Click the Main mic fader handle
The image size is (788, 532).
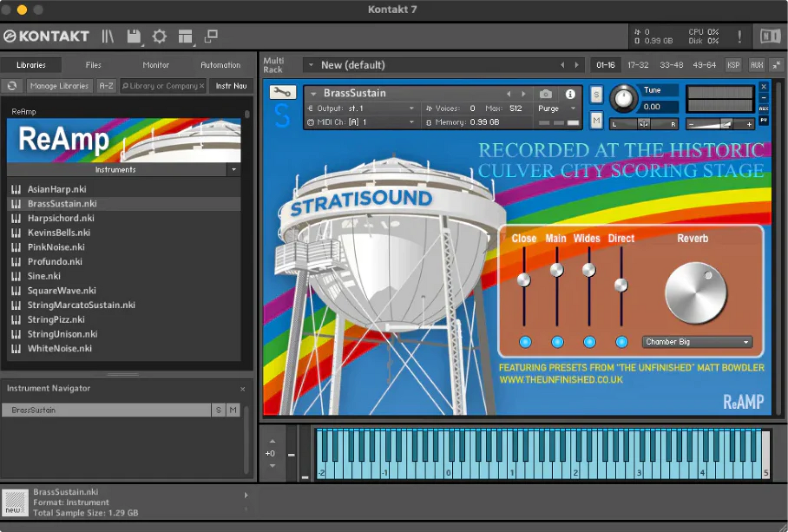tap(556, 270)
